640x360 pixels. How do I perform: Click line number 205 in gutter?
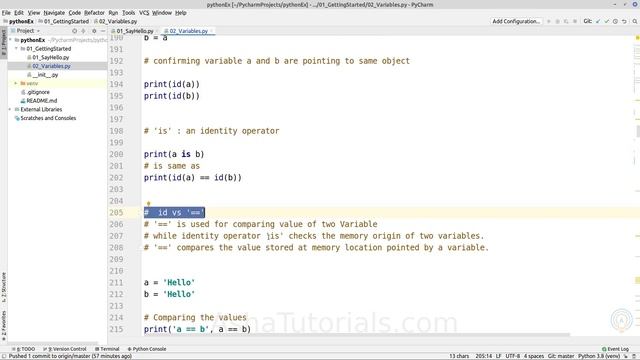pos(116,213)
